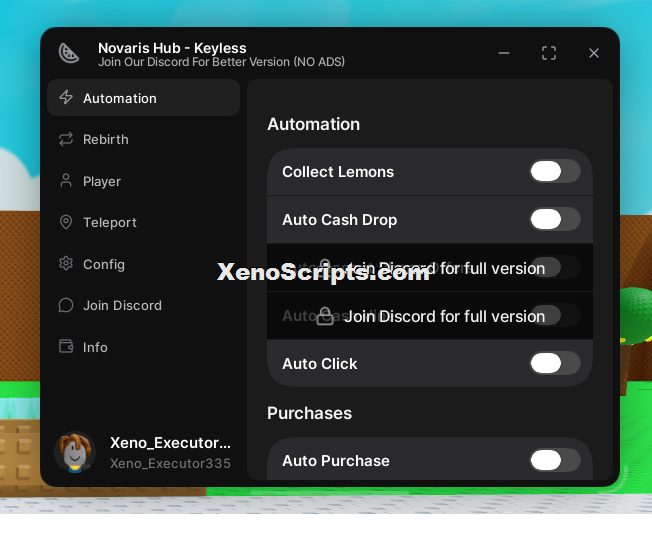Click the Auto Purchase label
652x544 pixels.
(x=336, y=460)
